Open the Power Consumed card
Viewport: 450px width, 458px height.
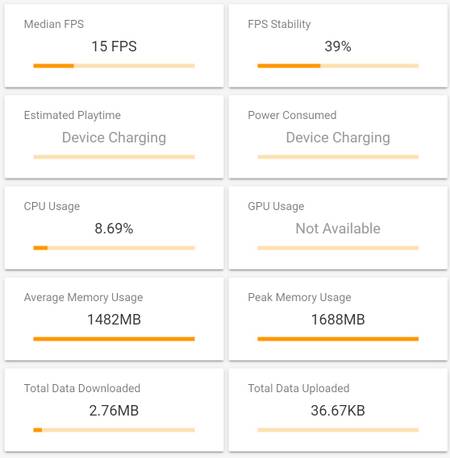(338, 137)
